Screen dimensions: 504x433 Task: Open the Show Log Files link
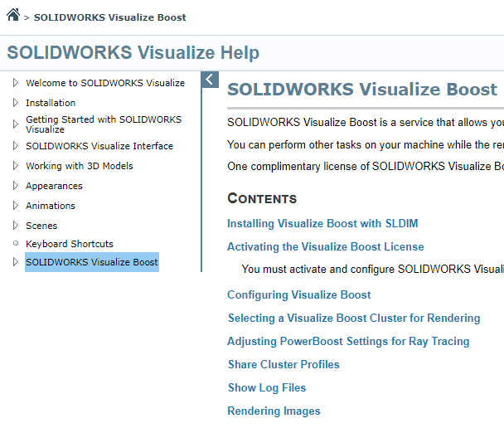point(266,387)
